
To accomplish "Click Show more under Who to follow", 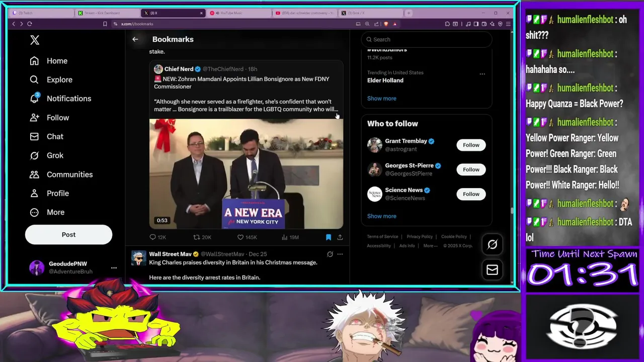I will [381, 216].
